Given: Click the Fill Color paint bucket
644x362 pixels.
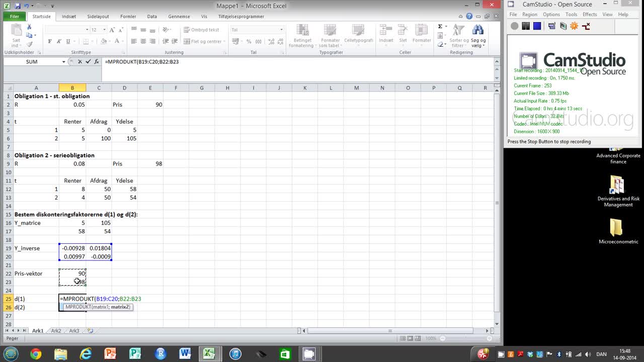Looking at the screenshot, I should pos(104,41).
